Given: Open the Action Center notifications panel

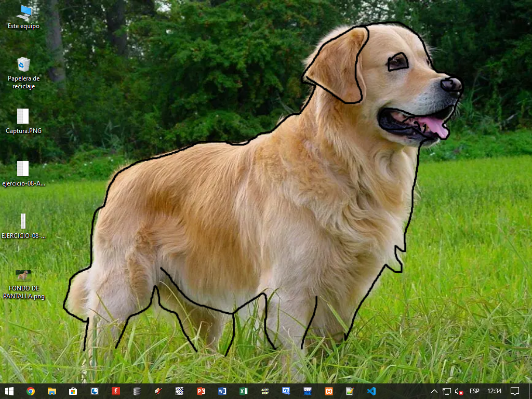Looking at the screenshot, I should coord(515,391).
